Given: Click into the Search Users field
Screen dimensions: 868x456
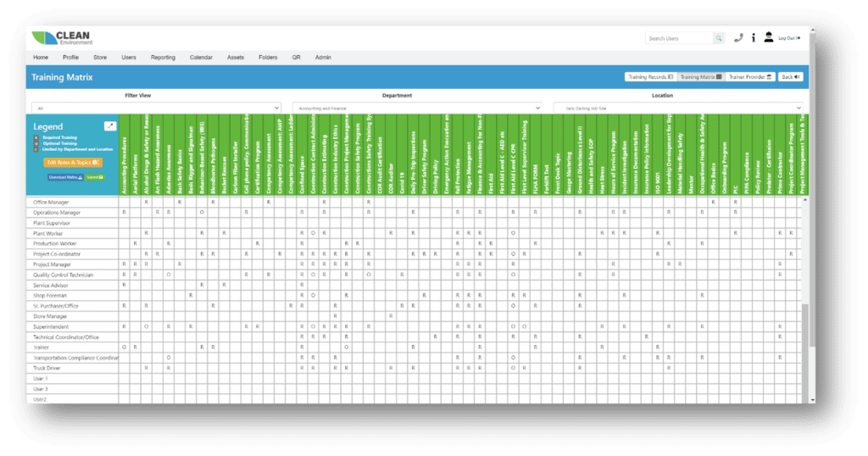Looking at the screenshot, I should 678,38.
